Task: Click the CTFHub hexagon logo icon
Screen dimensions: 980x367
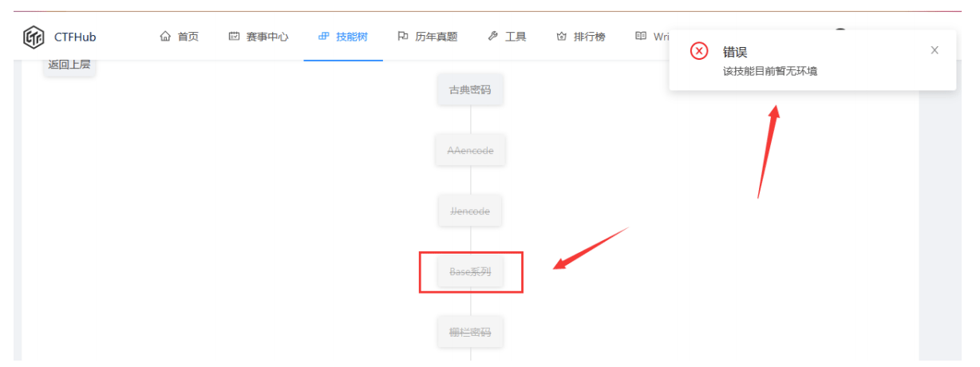Action: pos(33,37)
